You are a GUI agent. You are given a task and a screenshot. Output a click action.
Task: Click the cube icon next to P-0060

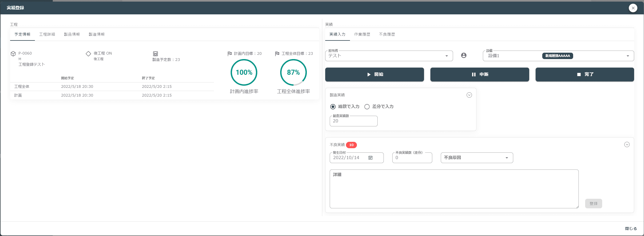click(x=13, y=53)
